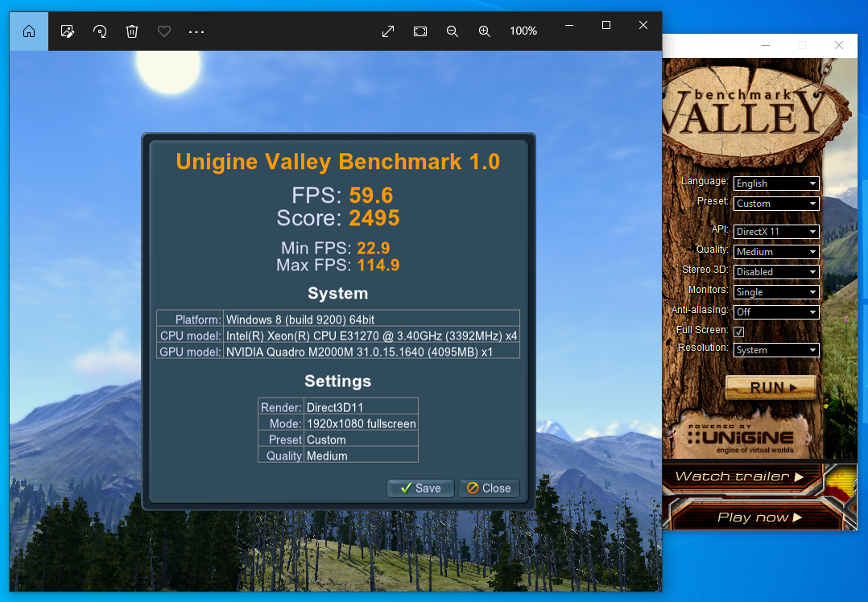Screen dimensions: 868x602
Task: Expand the API dropdown showing DirectX 11
Action: tap(776, 232)
